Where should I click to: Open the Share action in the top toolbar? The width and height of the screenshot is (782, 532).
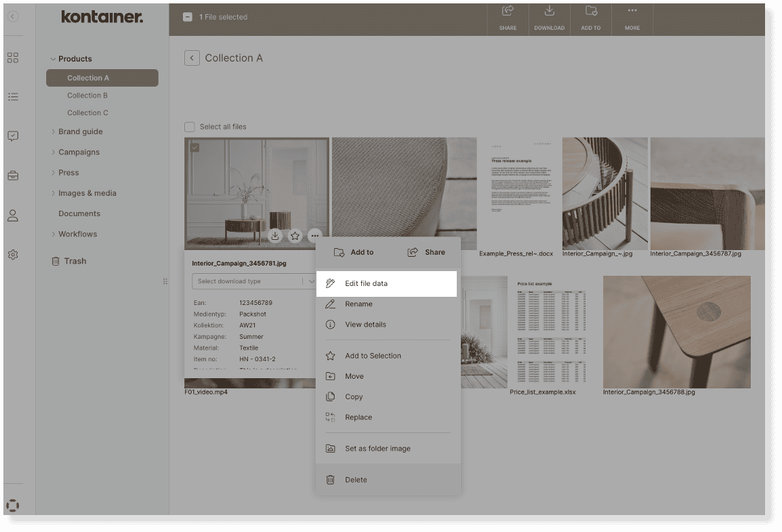(508, 19)
